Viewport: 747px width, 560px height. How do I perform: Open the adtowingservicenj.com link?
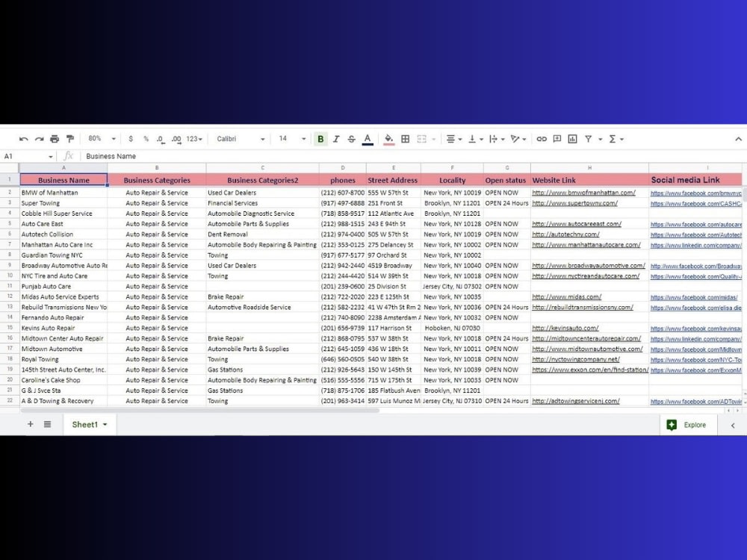tap(575, 401)
